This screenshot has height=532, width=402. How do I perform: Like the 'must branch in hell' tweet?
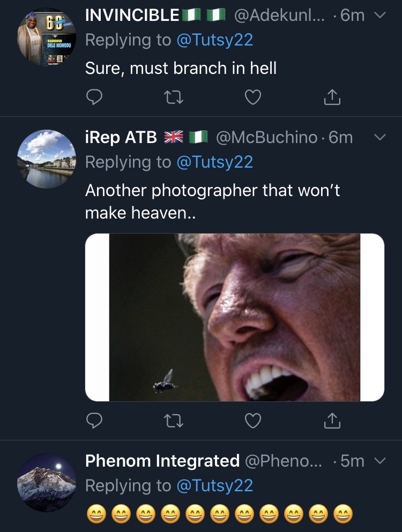pos(252,97)
